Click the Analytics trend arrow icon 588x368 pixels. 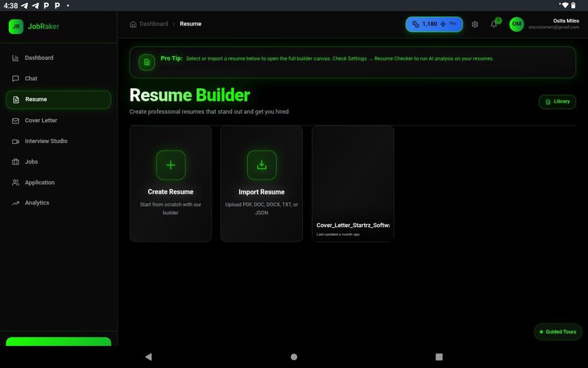click(15, 203)
